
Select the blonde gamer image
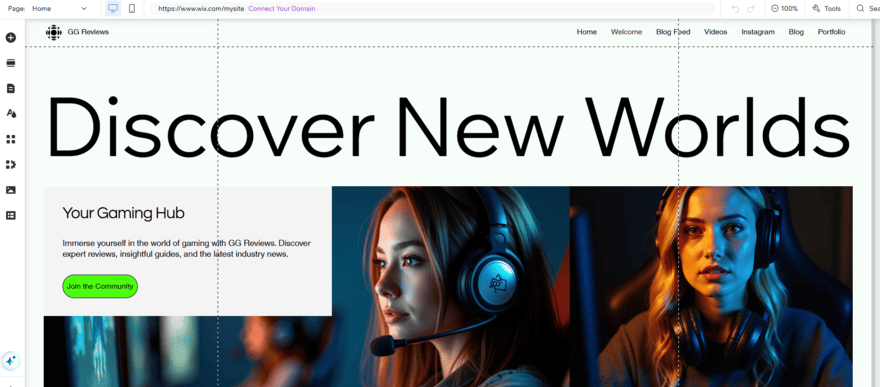coord(711,287)
